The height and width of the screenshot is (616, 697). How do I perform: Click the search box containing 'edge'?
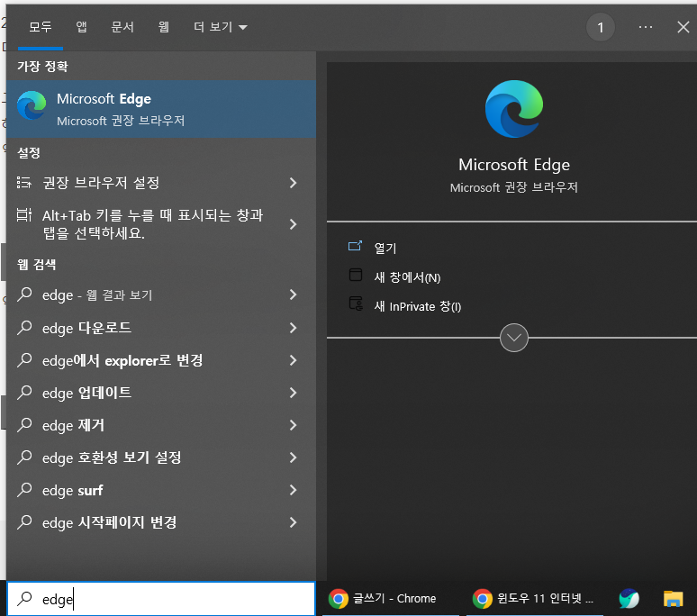tap(161, 599)
